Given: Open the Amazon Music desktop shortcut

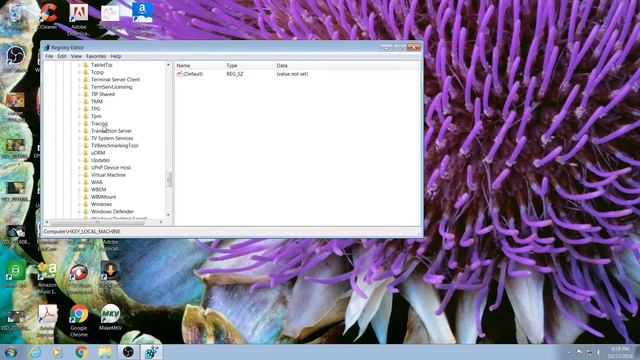Looking at the screenshot, I should (47, 278).
